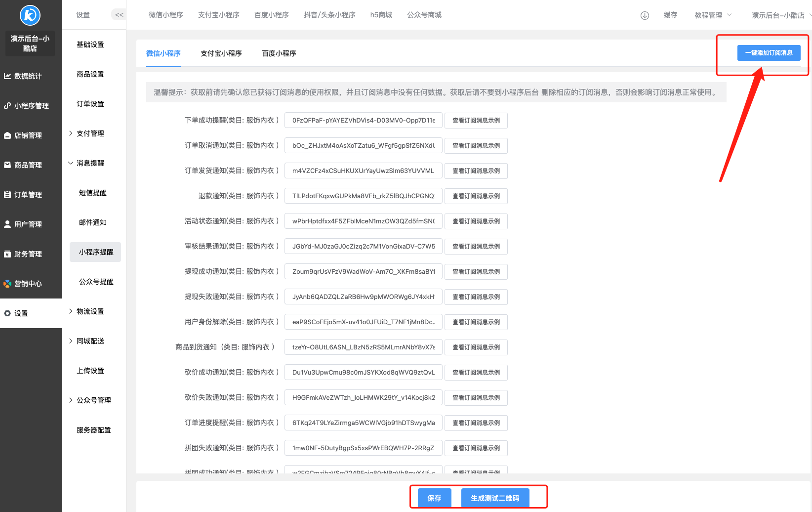View subscription example for 下单成功提醒
The height and width of the screenshot is (512, 812).
(476, 121)
